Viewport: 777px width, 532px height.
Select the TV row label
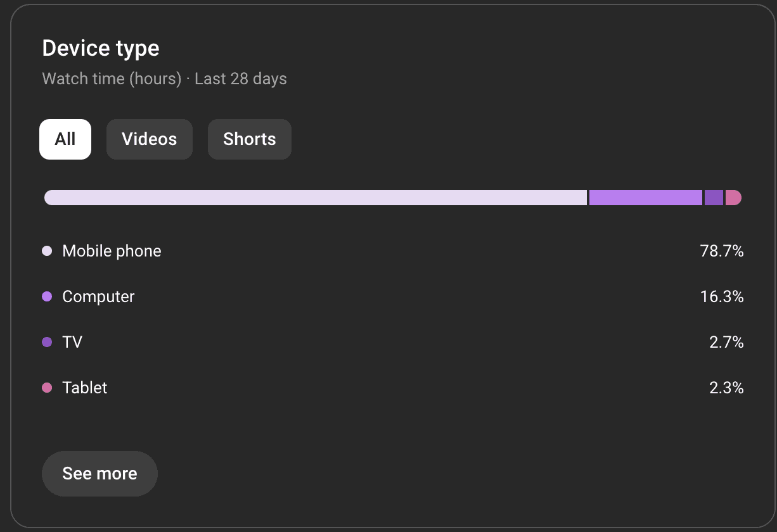coord(72,342)
